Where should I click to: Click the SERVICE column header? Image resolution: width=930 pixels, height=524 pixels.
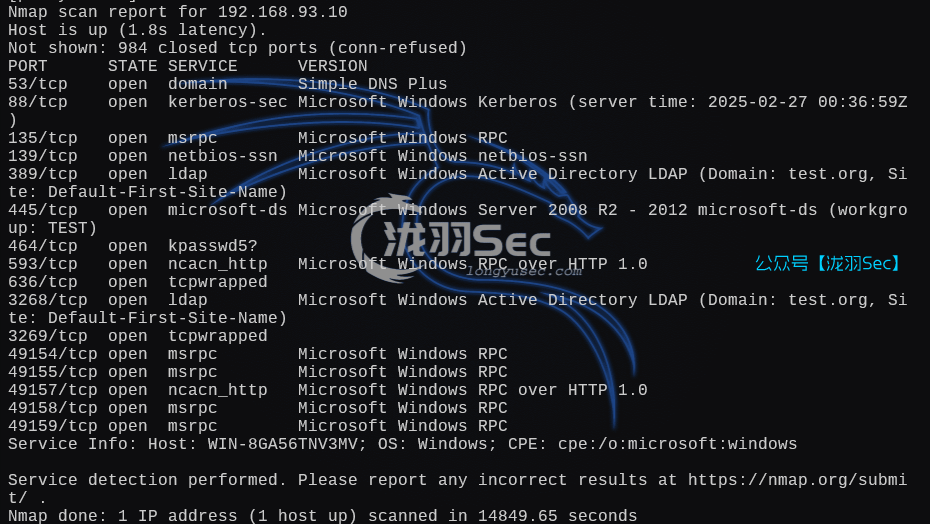coord(202,66)
